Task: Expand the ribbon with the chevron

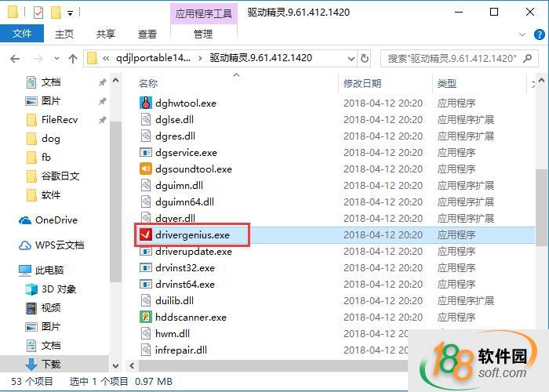Action: tap(522, 34)
